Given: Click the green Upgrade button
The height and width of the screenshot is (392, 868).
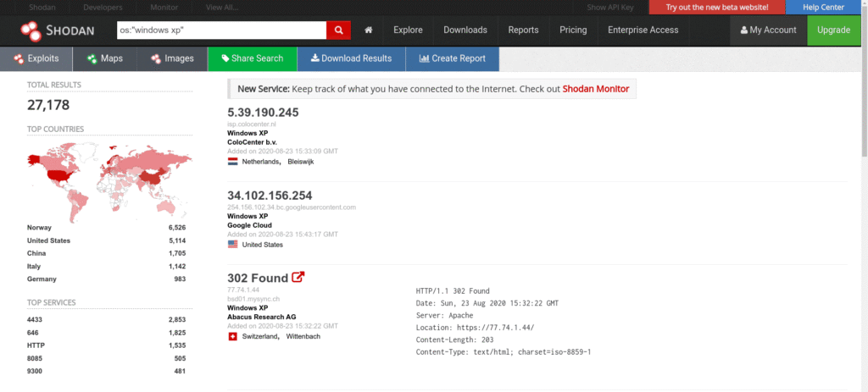Looking at the screenshot, I should (x=833, y=30).
